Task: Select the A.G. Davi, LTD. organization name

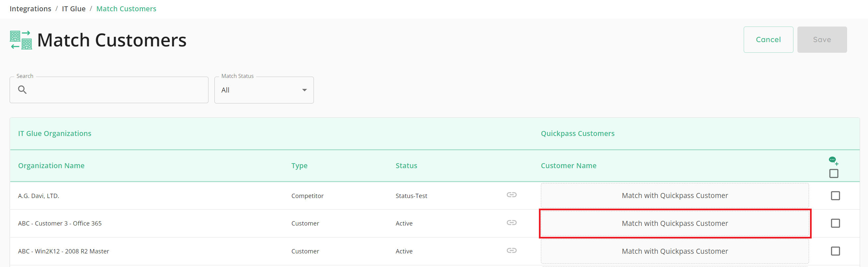Action: (x=39, y=196)
